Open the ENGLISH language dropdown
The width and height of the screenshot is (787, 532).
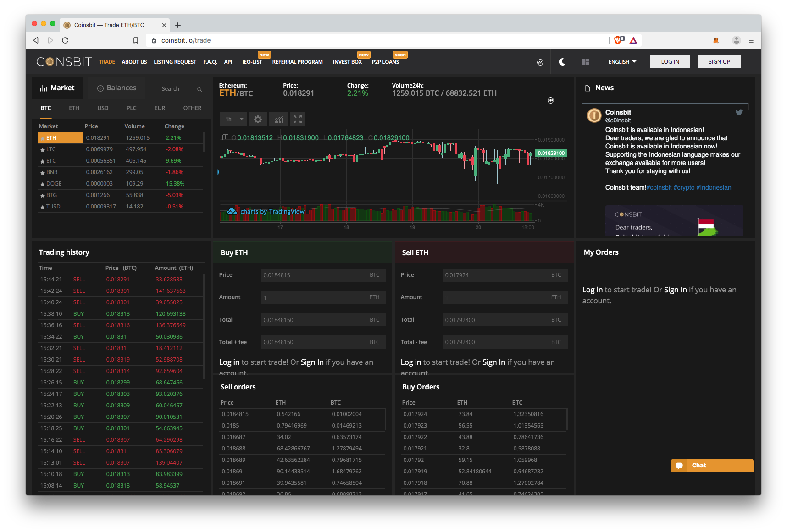622,62
